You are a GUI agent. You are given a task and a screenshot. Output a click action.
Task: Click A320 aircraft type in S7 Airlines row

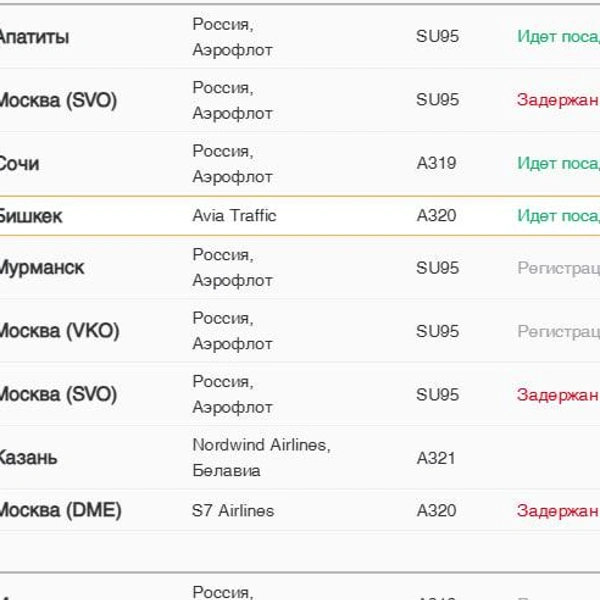click(x=436, y=511)
